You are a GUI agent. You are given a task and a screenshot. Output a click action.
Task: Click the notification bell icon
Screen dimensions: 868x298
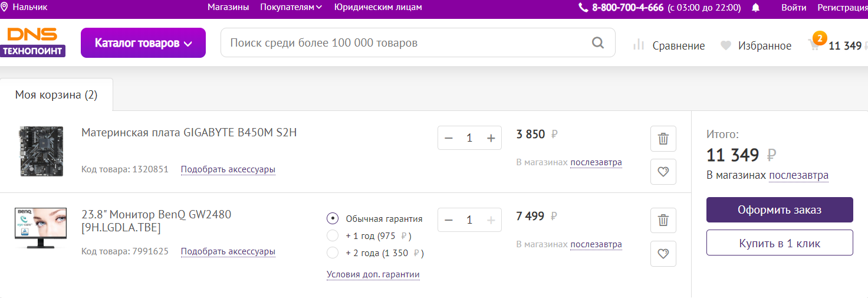pyautogui.click(x=756, y=8)
